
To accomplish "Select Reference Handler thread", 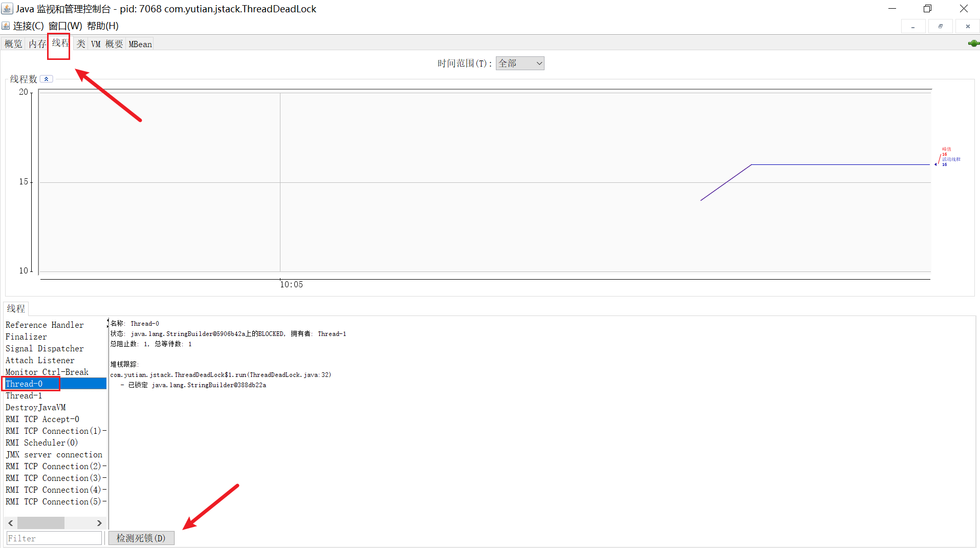I will (45, 325).
